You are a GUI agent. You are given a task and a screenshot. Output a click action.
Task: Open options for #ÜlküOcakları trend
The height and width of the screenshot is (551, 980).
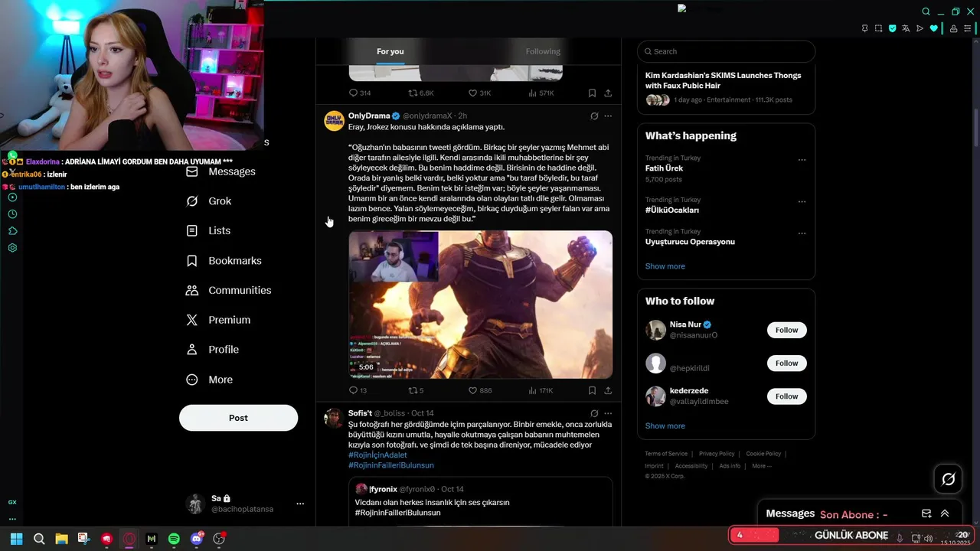[802, 202]
